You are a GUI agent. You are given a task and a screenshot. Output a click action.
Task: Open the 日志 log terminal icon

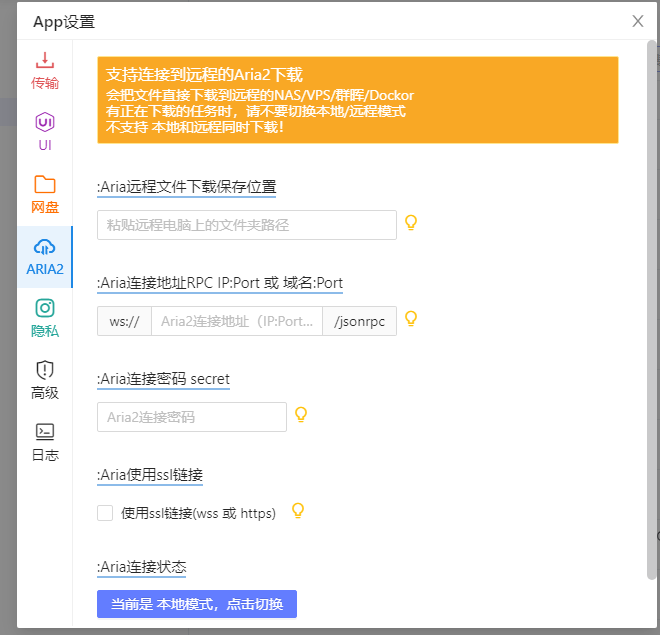tap(45, 433)
